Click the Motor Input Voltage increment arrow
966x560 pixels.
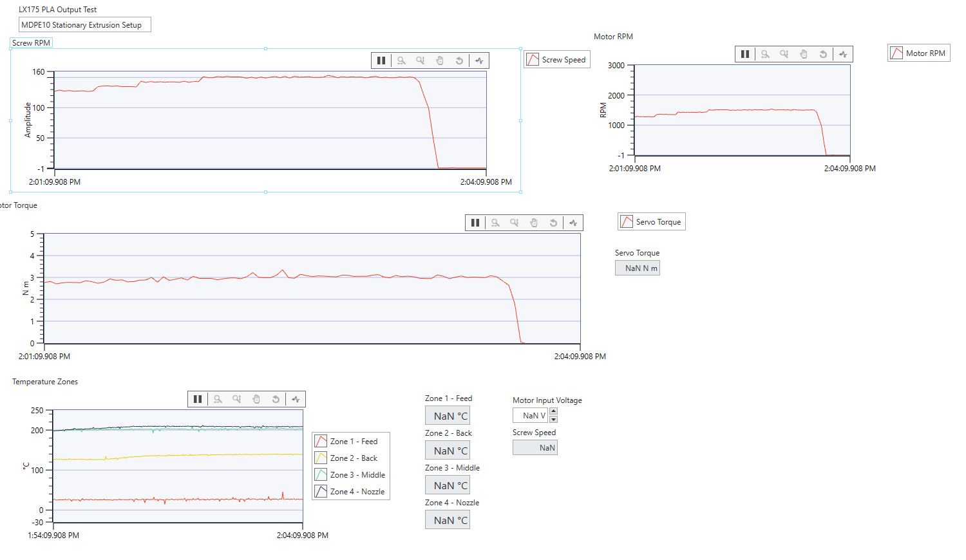click(553, 411)
